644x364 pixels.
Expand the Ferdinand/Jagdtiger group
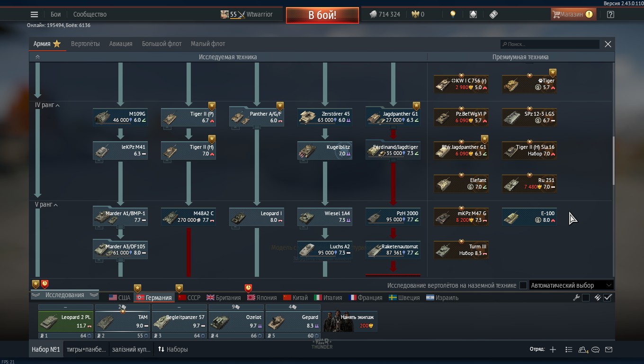[x=393, y=150]
